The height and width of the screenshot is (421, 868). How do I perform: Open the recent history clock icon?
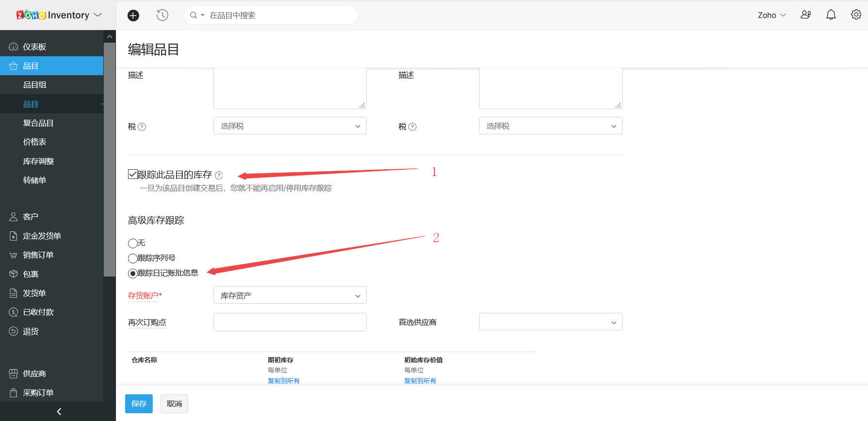[x=162, y=16]
